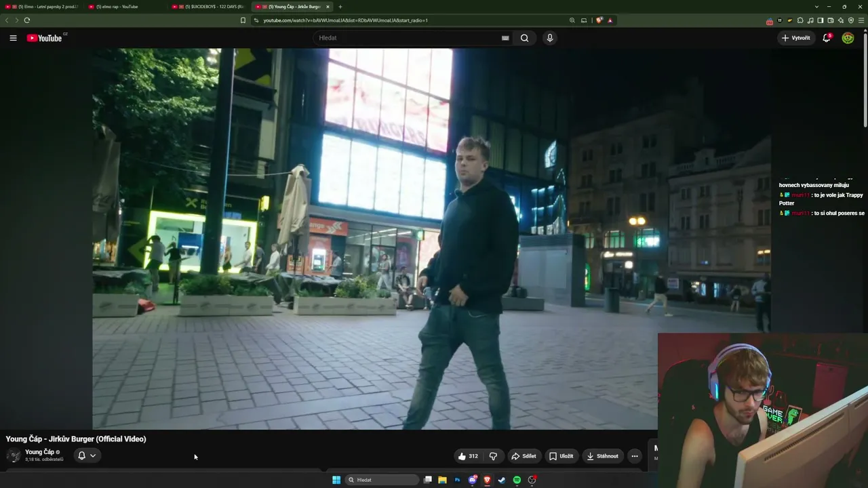Screen dimensions: 868x488
Task: Toggle the browser sidebar panel
Action: (821, 20)
